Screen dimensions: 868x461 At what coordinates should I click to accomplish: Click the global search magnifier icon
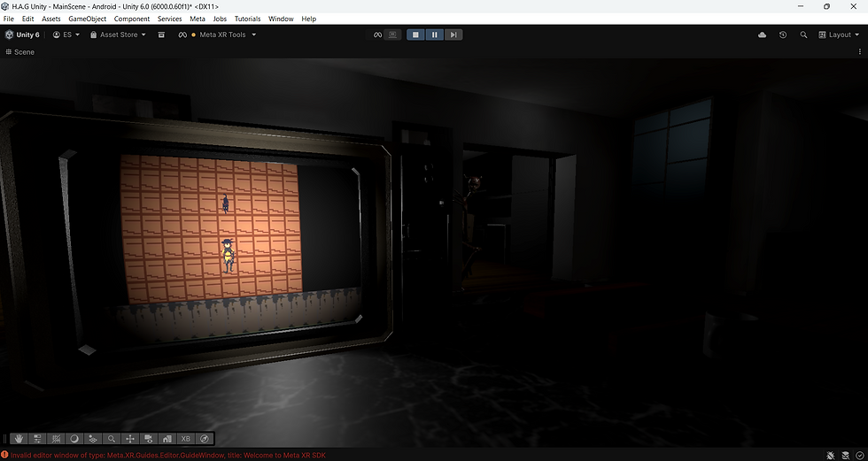(x=803, y=35)
